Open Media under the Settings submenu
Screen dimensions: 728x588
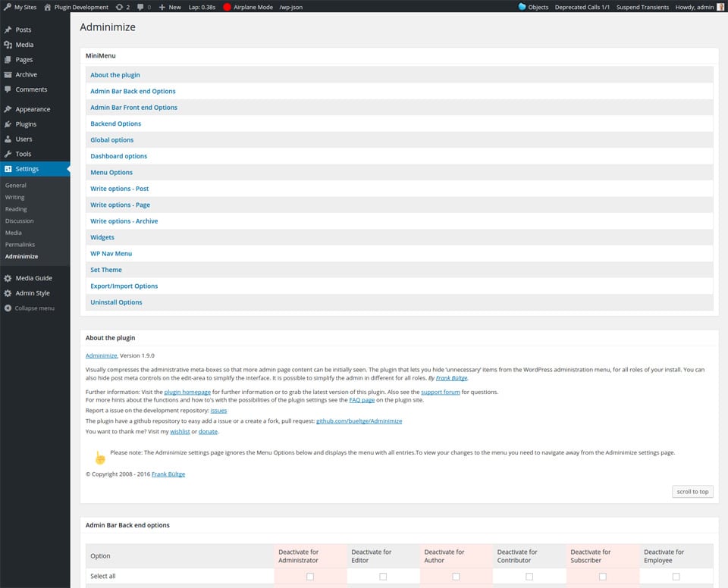pyautogui.click(x=14, y=233)
